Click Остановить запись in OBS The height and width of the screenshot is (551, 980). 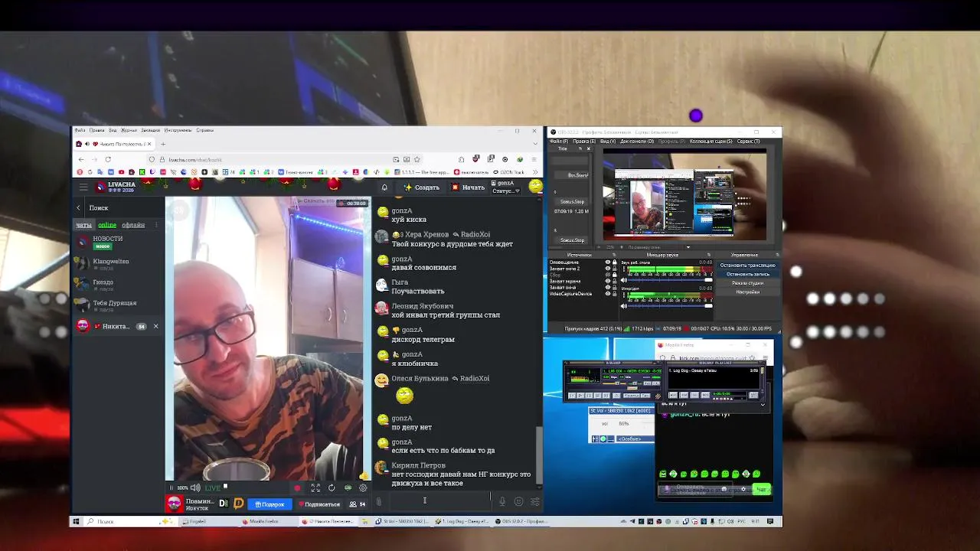coord(748,274)
